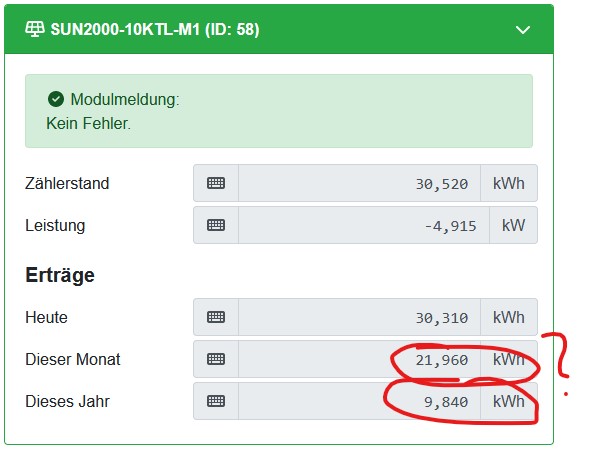Click the kWh unit of Zählerstand

pyautogui.click(x=509, y=183)
